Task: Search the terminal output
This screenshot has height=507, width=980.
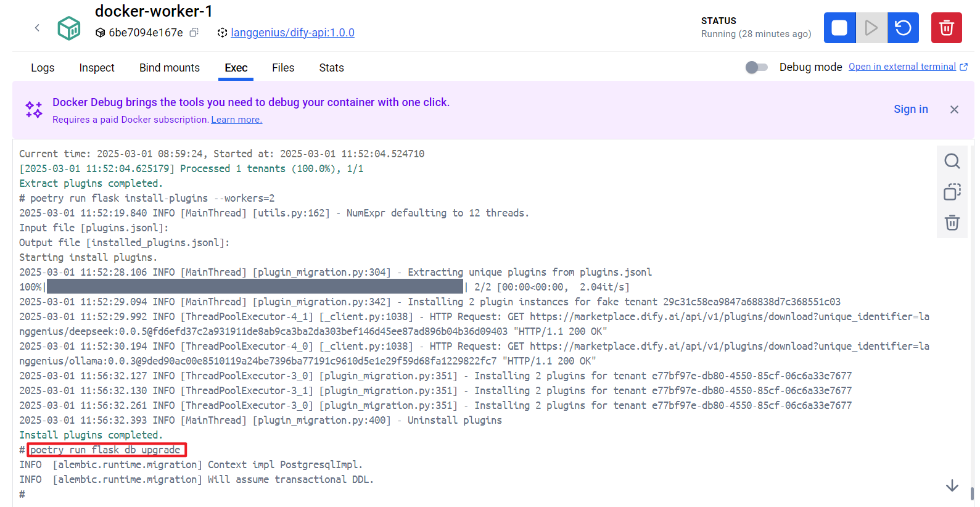Action: pos(952,161)
